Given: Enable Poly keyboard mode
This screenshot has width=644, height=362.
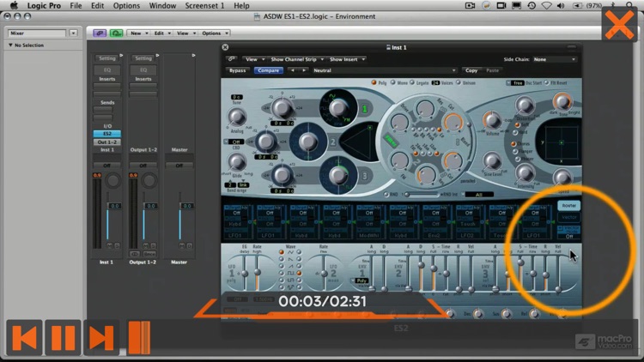Looking at the screenshot, I should [x=374, y=83].
